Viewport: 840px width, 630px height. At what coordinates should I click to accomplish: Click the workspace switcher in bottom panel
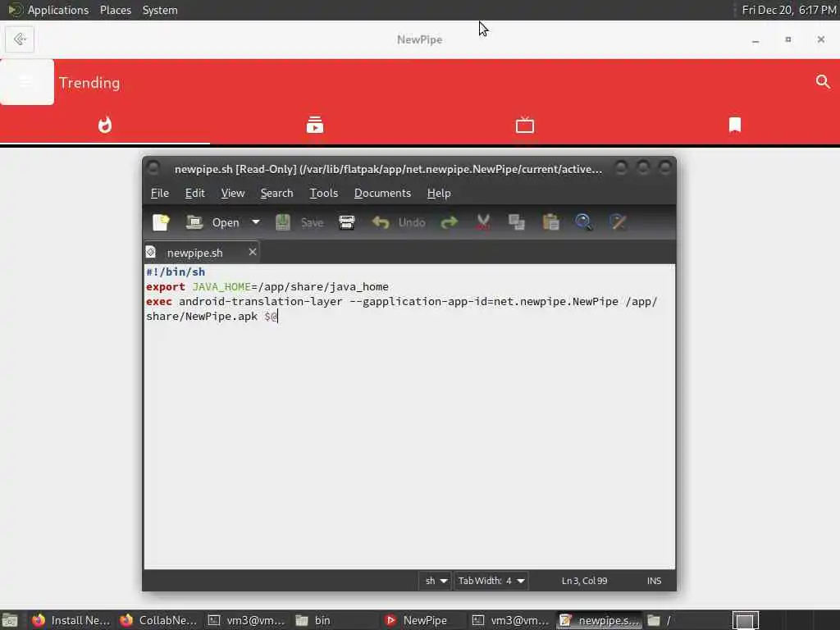(x=745, y=620)
